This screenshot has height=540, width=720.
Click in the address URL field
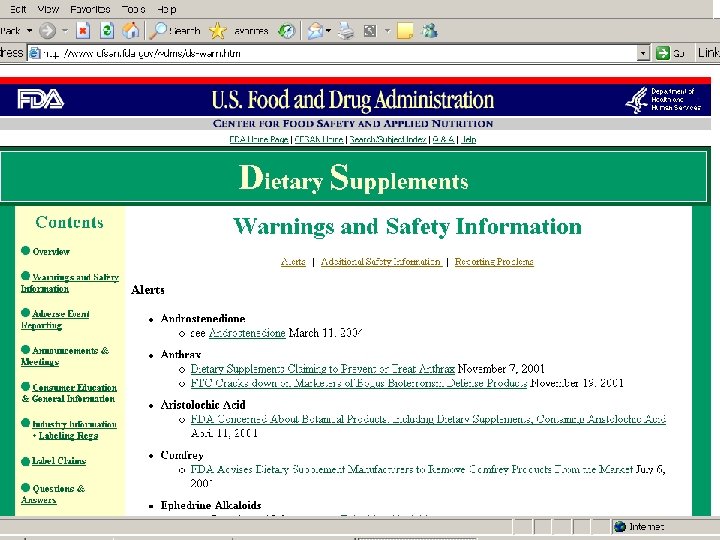[x=339, y=53]
